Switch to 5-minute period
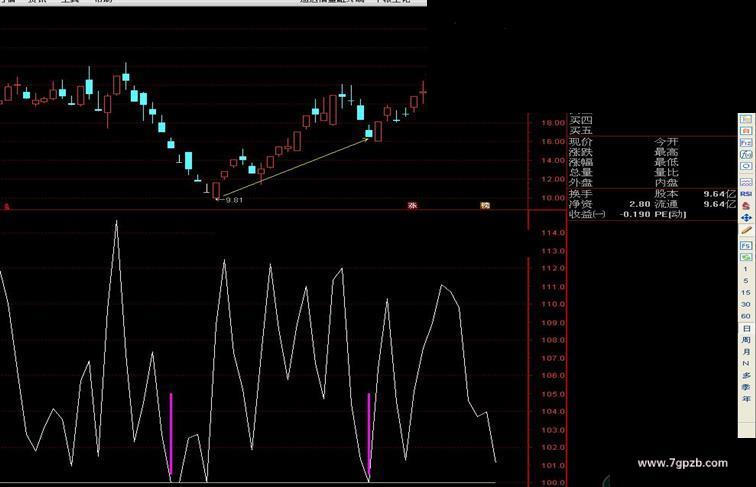 (746, 281)
